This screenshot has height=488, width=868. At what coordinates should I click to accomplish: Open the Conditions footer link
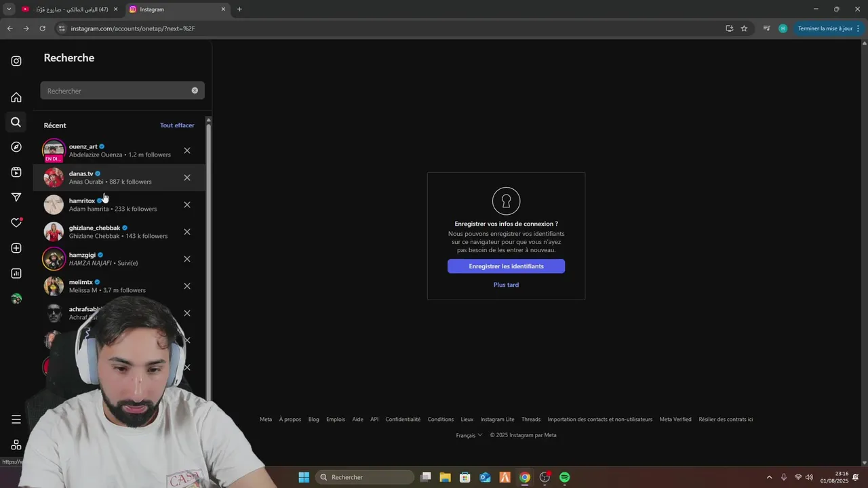click(441, 419)
